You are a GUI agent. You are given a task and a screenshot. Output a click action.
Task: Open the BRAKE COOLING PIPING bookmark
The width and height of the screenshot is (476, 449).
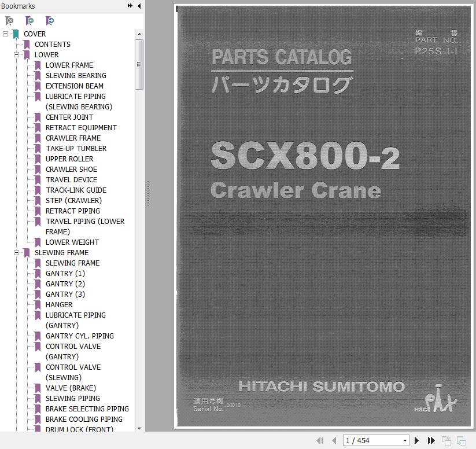pyautogui.click(x=84, y=419)
